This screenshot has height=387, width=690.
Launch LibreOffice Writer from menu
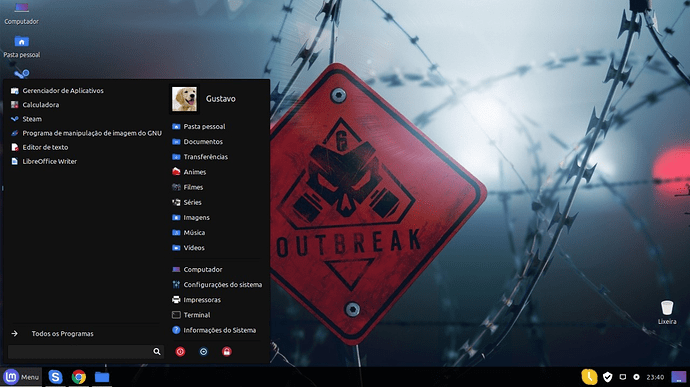coord(49,162)
